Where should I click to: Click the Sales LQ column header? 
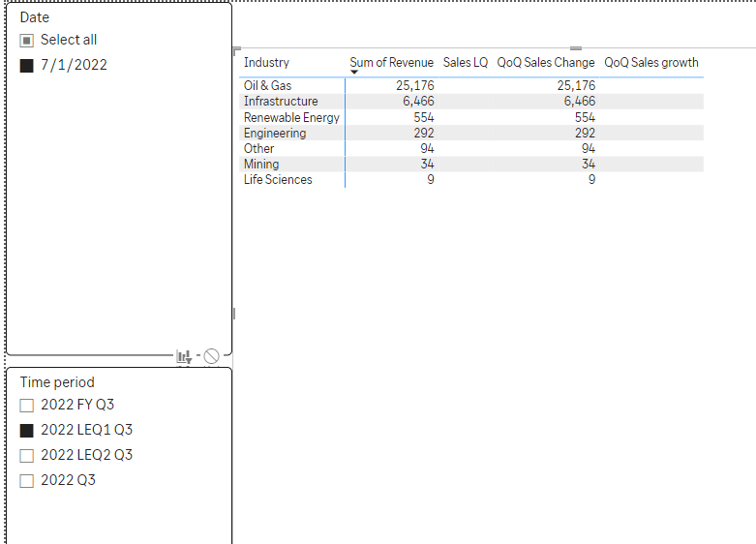coord(466,63)
